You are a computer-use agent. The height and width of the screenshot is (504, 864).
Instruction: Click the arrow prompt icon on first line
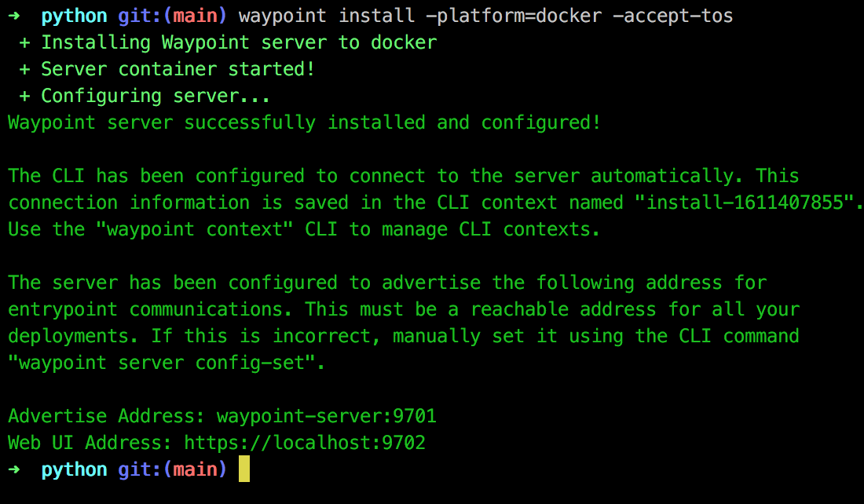(x=14, y=16)
